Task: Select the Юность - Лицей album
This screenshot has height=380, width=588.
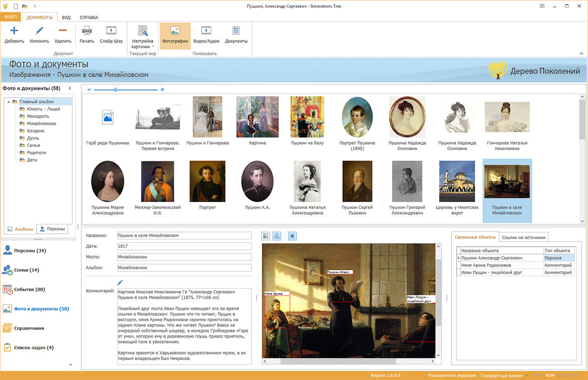Action: coord(43,109)
